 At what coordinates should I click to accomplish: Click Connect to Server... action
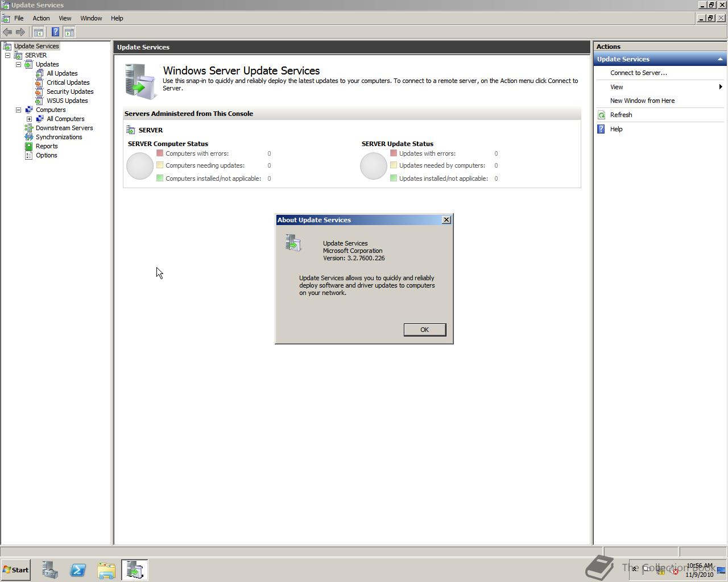coord(639,73)
